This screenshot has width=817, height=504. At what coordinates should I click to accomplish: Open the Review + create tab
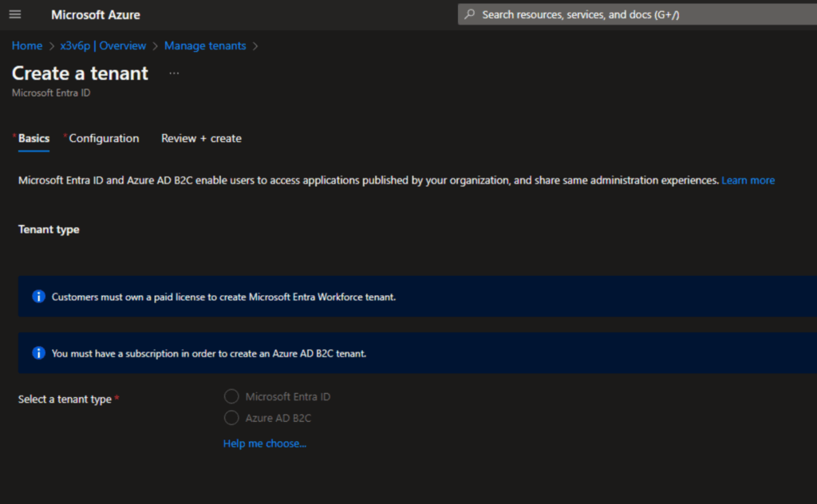pos(201,138)
